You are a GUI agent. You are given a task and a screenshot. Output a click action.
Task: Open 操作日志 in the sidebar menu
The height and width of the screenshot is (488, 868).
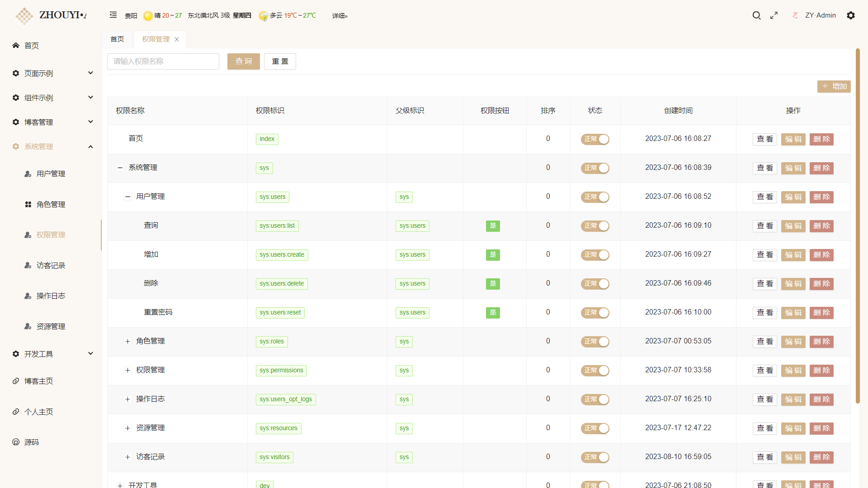click(x=51, y=296)
